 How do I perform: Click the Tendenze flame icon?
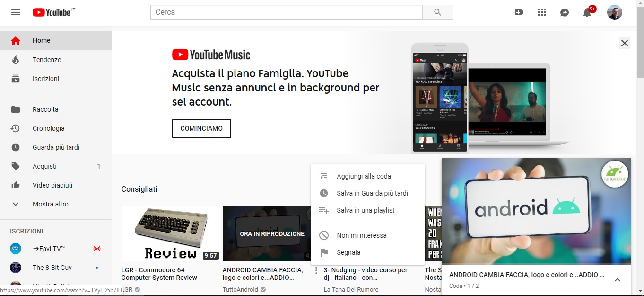[16, 60]
